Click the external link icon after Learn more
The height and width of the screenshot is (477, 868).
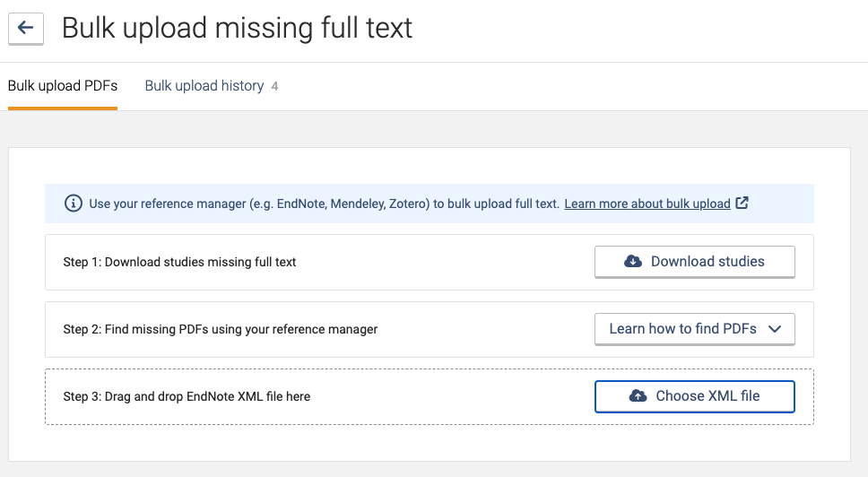tap(742, 203)
